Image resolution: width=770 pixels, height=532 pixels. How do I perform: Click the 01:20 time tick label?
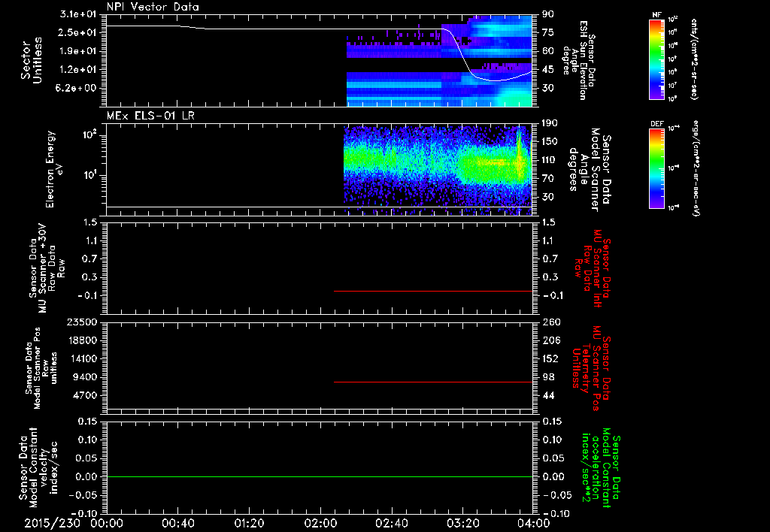tap(249, 523)
